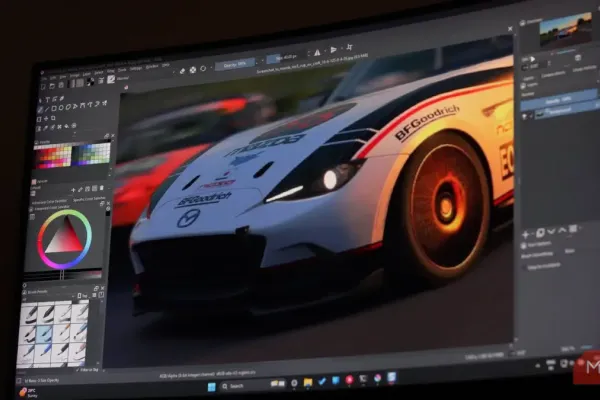Open the Window menu
This screenshot has height=400, width=600.
pyautogui.click(x=152, y=66)
